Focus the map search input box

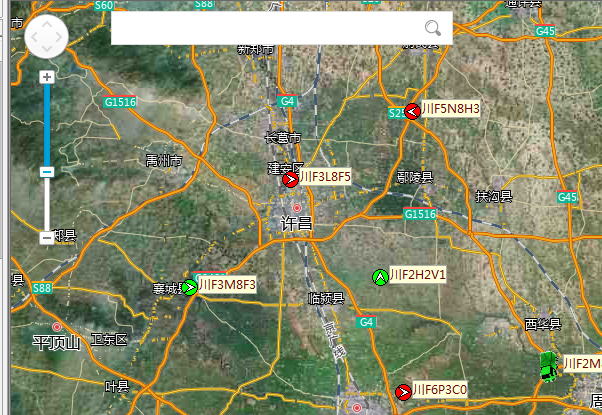pyautogui.click(x=265, y=28)
